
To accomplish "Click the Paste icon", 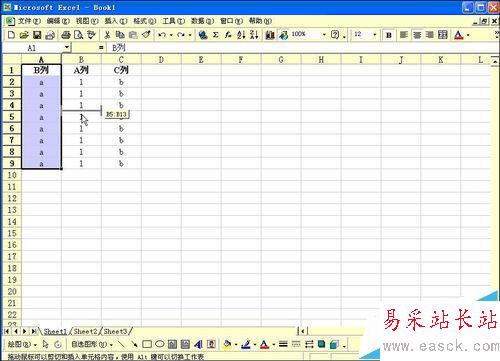I will click(x=133, y=35).
